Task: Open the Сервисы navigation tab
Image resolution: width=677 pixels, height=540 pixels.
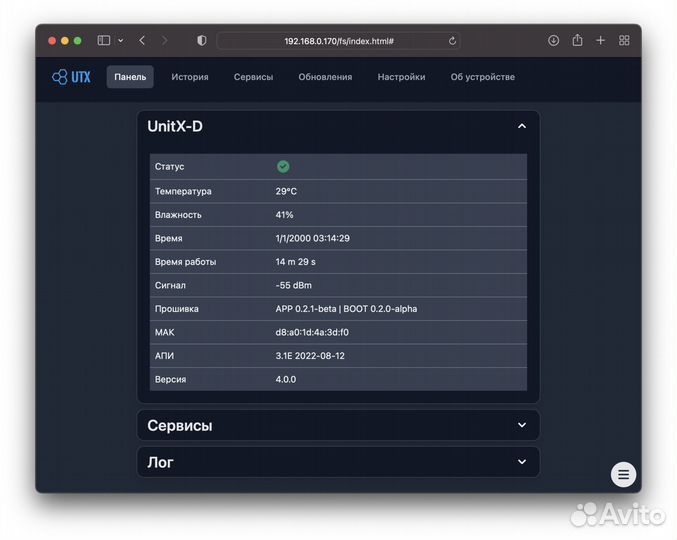Action: click(x=253, y=77)
